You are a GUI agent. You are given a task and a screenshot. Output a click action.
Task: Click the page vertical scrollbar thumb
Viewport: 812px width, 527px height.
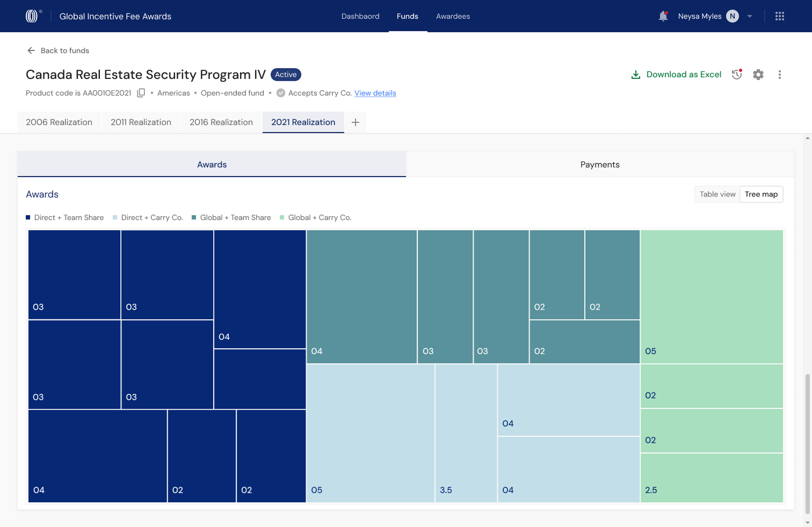pos(808,444)
